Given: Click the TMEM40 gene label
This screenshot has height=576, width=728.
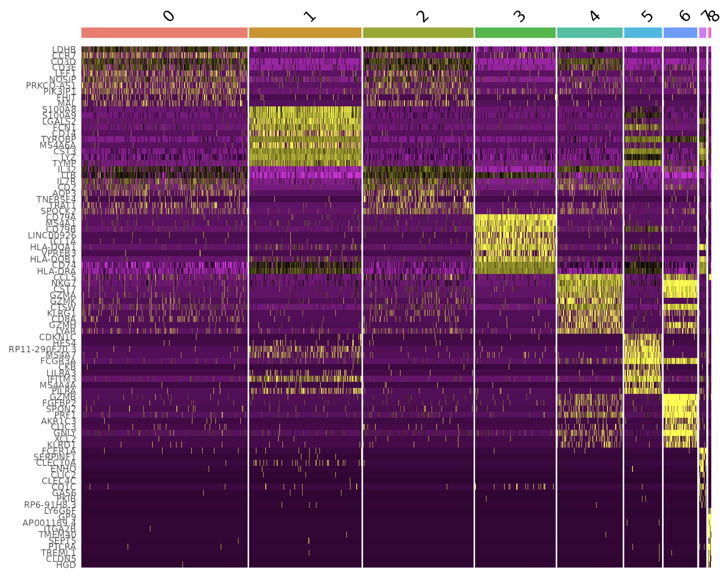Looking at the screenshot, I should click(x=57, y=536).
